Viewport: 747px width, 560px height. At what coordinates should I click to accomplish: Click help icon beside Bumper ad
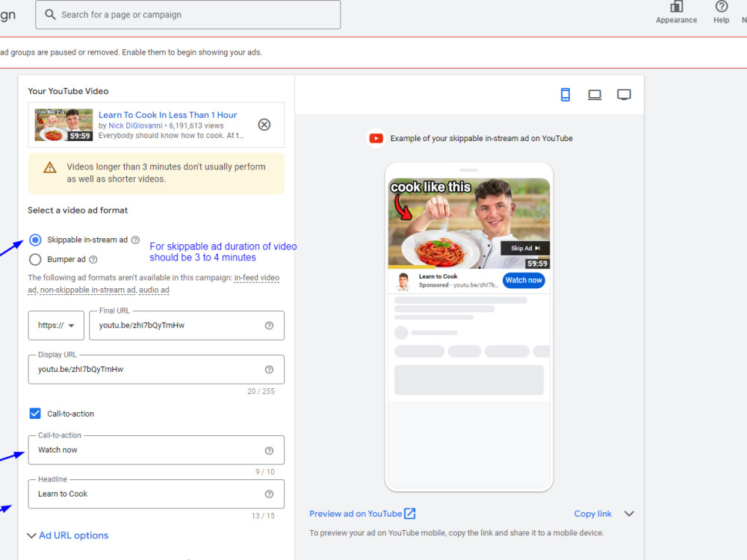(x=93, y=260)
